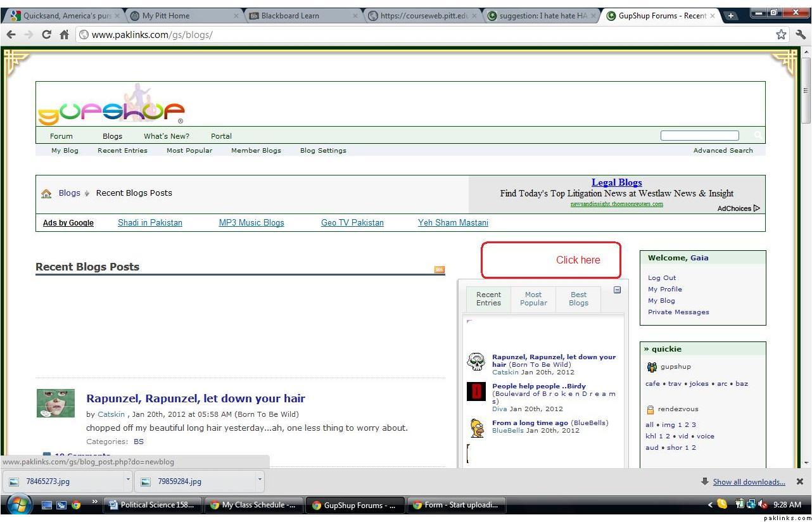Click the home icon in the Blogs breadcrumb

(46, 194)
